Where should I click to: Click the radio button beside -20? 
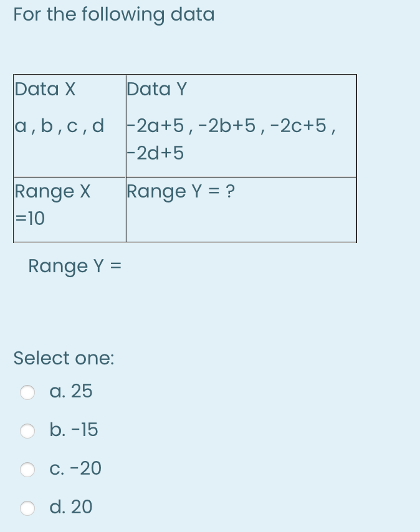pyautogui.click(x=27, y=469)
